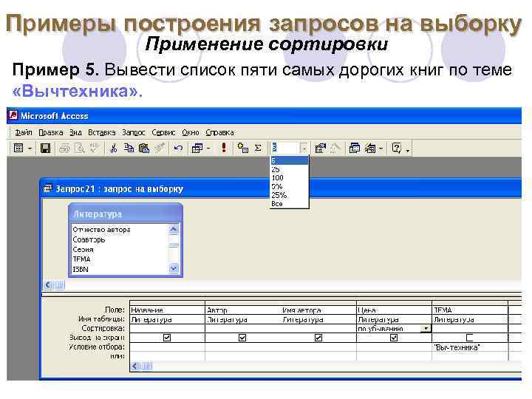
Task: Save the query with the floppy disk icon
Action: pyautogui.click(x=46, y=149)
